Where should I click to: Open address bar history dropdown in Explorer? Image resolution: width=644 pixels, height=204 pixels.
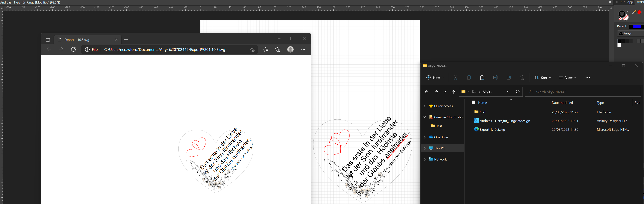coord(508,91)
